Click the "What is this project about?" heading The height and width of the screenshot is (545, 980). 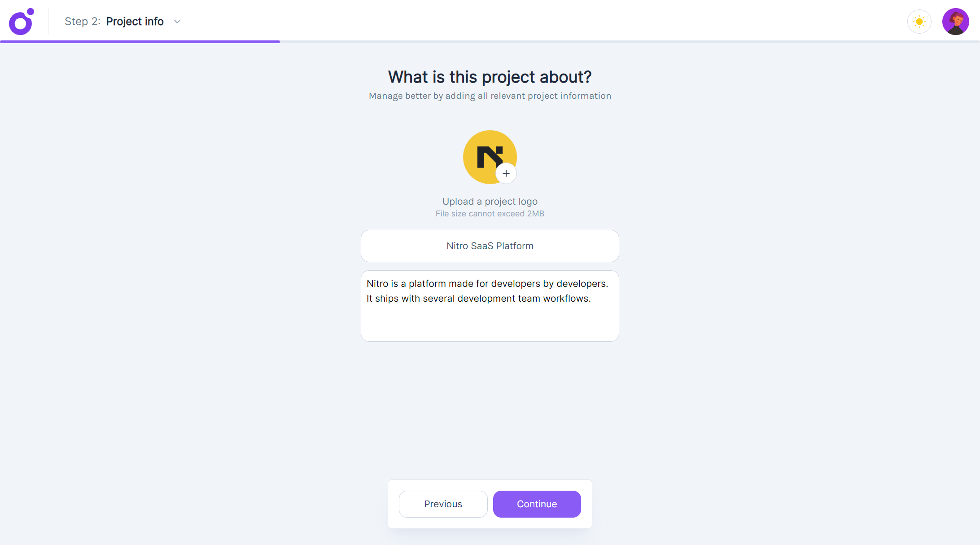pyautogui.click(x=490, y=77)
